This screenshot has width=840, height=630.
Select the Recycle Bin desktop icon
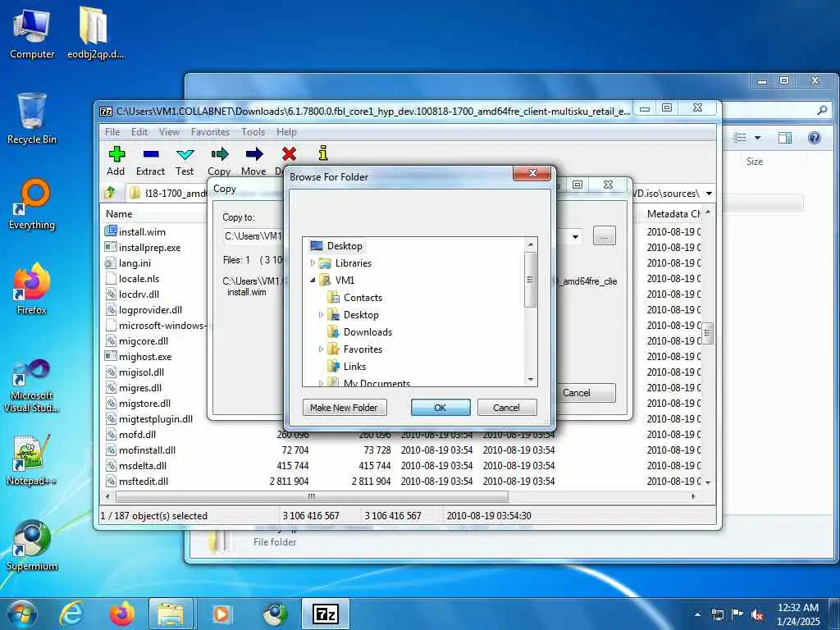pos(32,119)
